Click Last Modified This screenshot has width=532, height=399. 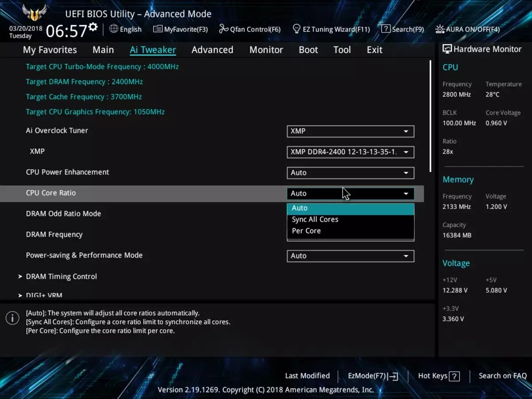tap(307, 376)
